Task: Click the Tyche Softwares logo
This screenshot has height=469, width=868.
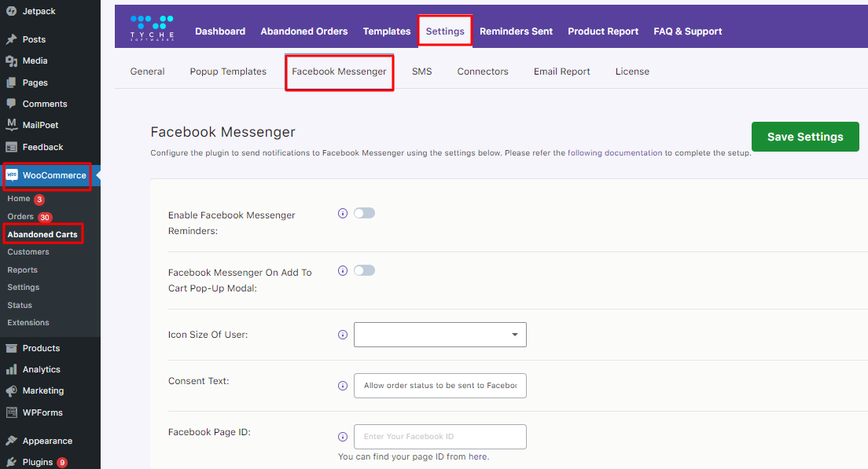Action: click(152, 27)
